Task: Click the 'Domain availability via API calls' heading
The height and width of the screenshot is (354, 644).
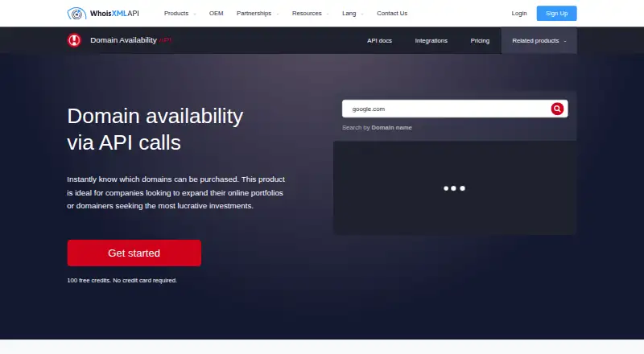Action: coord(155,130)
